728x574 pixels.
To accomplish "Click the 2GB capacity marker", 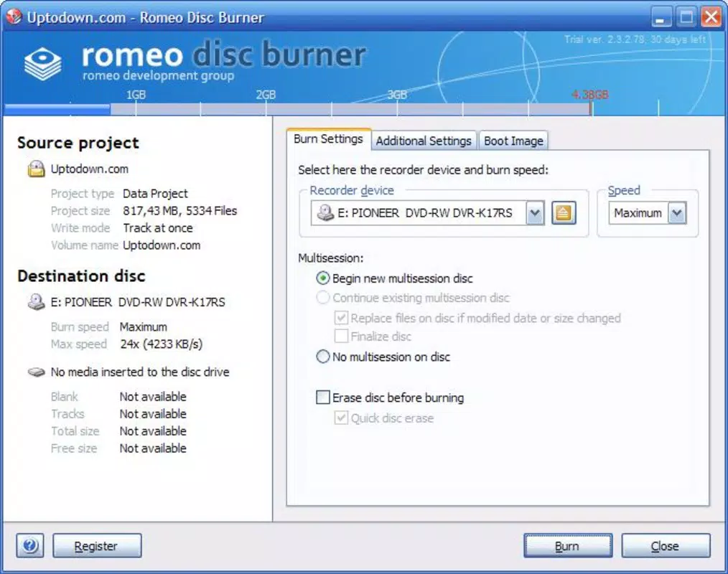I will click(x=266, y=95).
